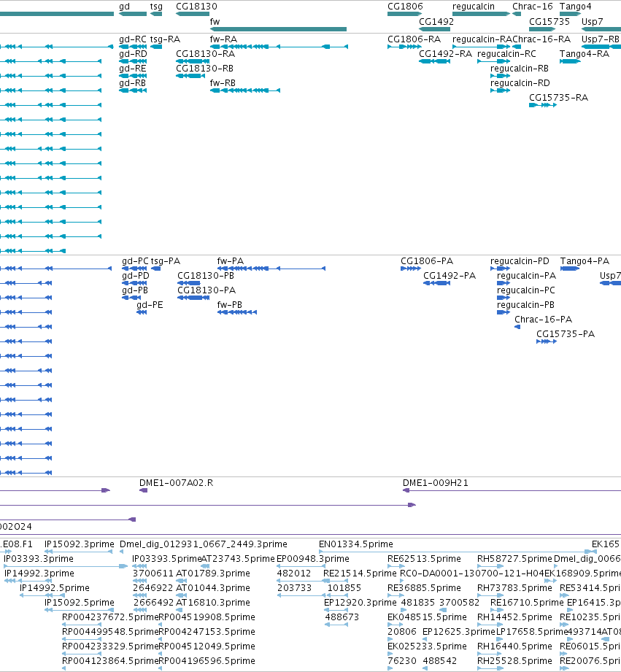Select the CG1492 gene bar
The image size is (621, 672).
(435, 29)
